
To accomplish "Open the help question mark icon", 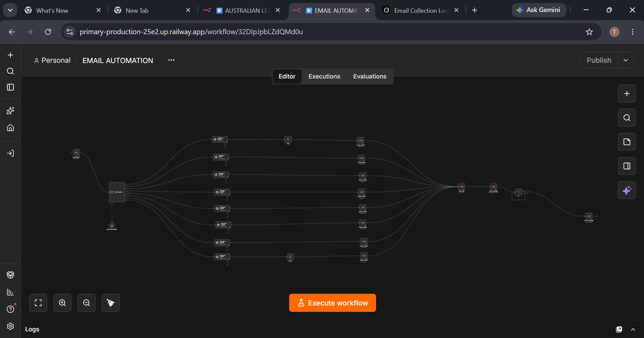I will [10, 309].
